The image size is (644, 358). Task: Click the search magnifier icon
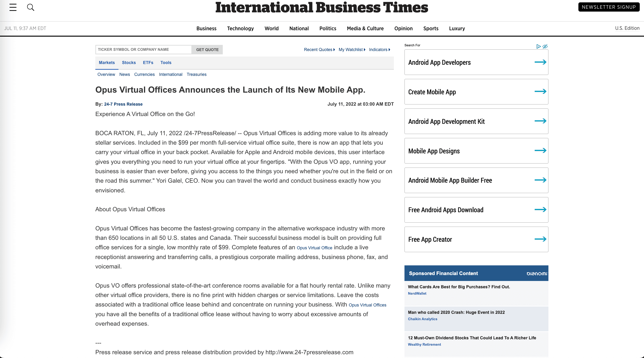pos(31,7)
